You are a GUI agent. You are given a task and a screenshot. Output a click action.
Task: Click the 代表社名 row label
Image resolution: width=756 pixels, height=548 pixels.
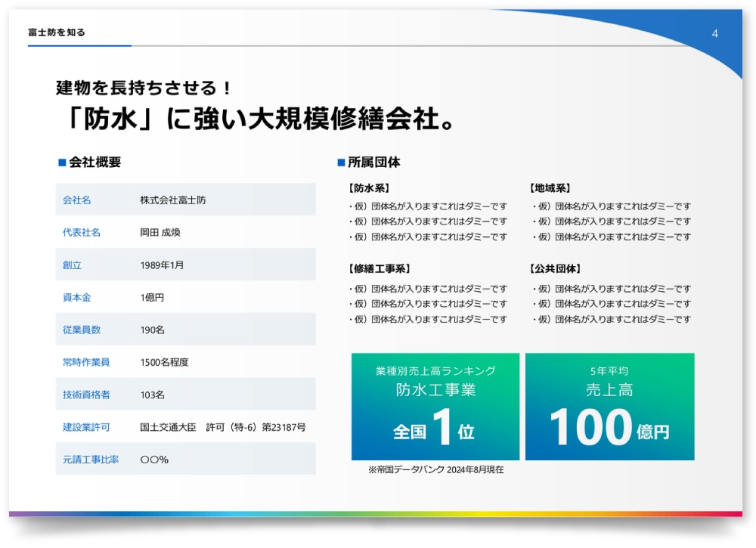[82, 232]
